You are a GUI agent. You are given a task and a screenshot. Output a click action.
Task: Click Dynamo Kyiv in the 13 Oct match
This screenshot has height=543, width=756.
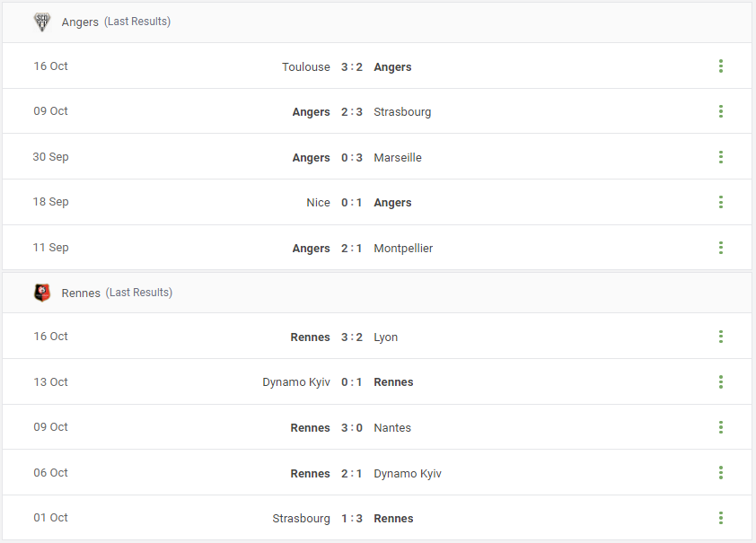click(x=296, y=382)
